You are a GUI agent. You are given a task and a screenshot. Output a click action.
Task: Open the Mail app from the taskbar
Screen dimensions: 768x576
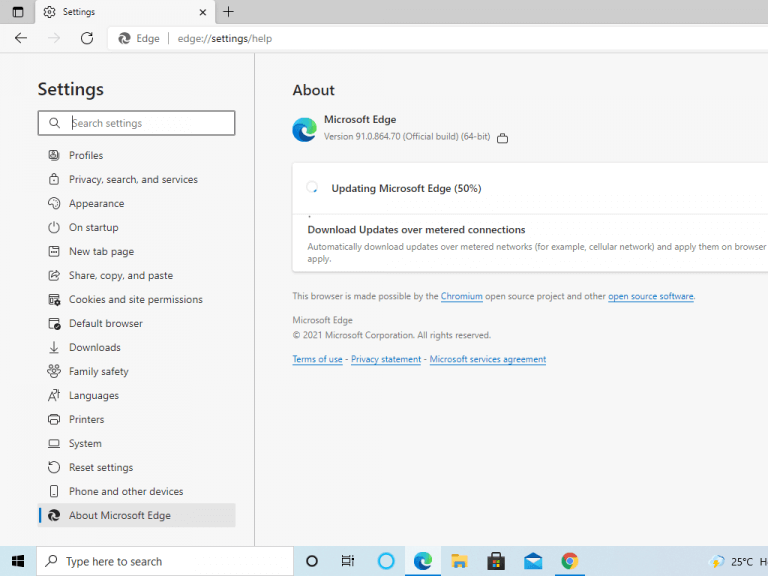532,561
